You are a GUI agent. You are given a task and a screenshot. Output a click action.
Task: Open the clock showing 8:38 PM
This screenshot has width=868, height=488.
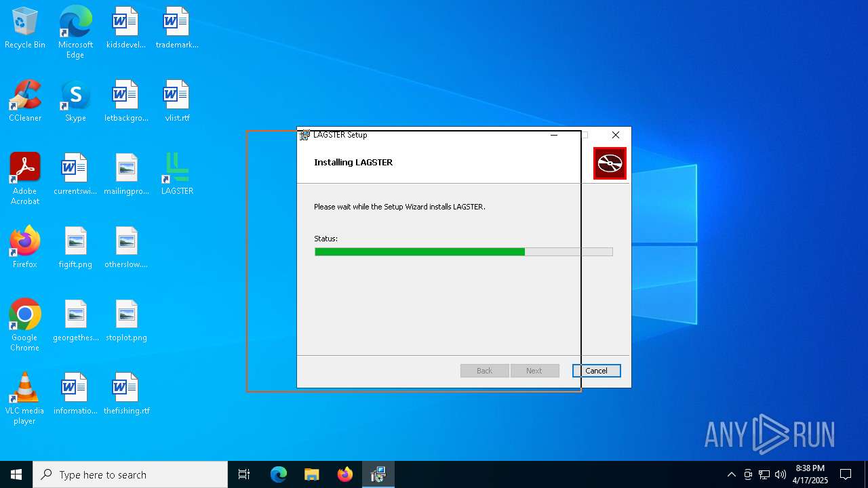point(810,474)
